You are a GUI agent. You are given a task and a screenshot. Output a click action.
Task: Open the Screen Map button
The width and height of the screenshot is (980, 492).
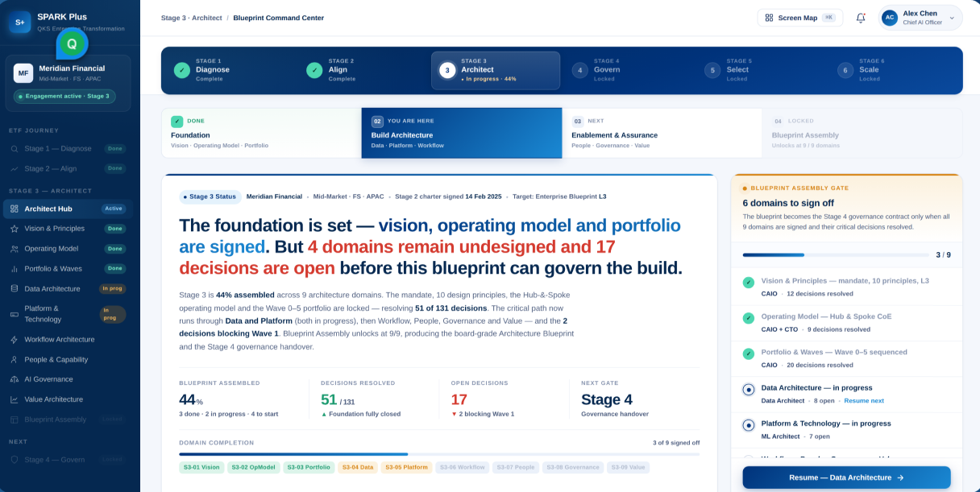point(799,18)
